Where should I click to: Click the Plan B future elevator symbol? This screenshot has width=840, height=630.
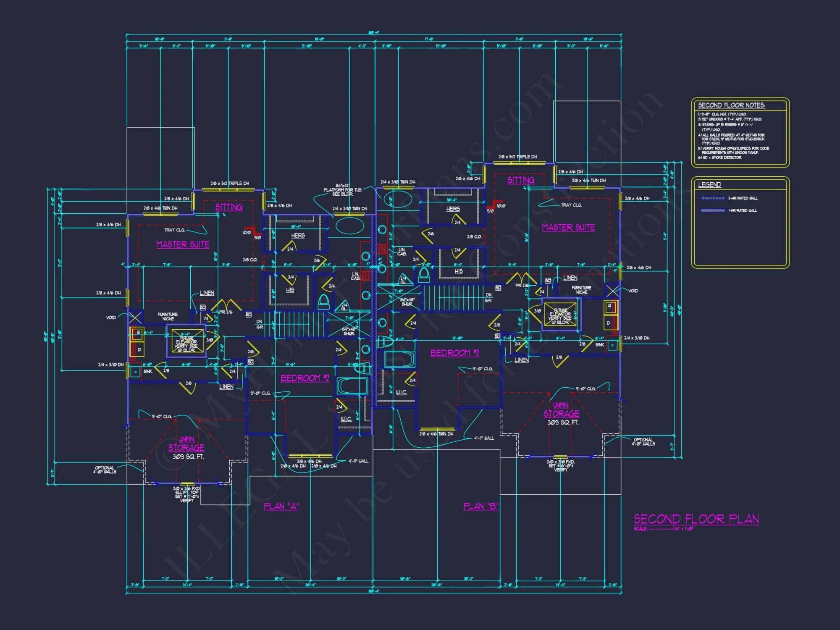tap(560, 314)
